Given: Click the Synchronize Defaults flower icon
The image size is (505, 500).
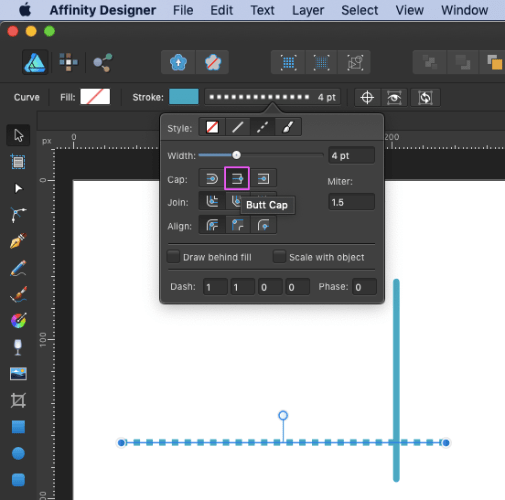Looking at the screenshot, I should pos(178,62).
